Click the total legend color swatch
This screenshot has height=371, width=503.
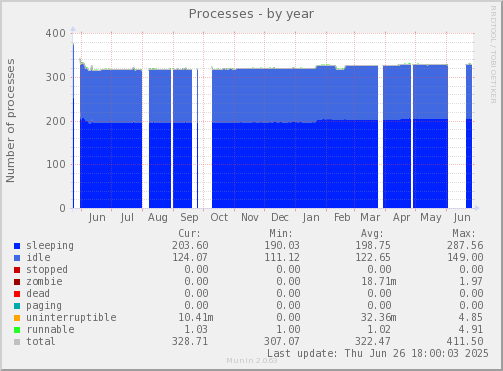17,342
